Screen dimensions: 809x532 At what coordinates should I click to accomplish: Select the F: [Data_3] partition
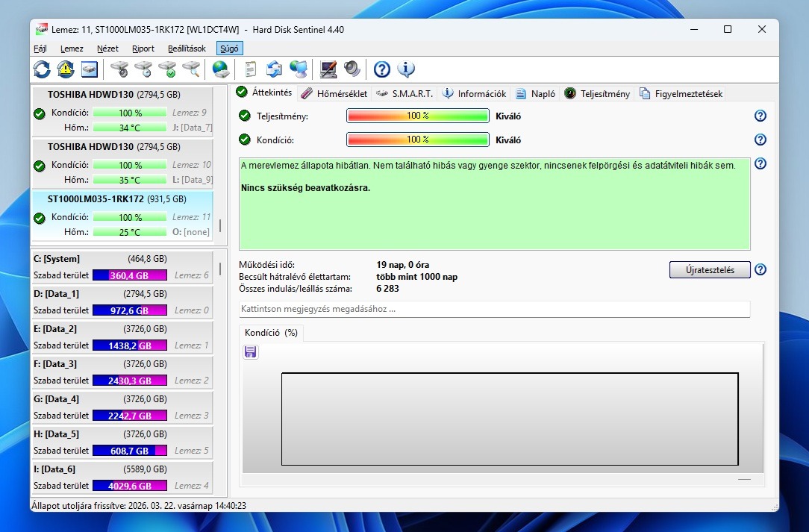coord(123,372)
